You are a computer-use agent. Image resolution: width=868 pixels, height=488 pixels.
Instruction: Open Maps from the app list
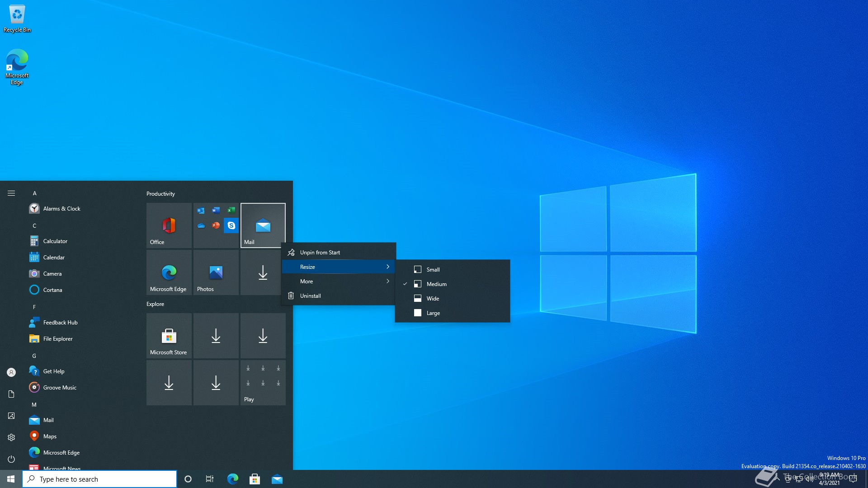pyautogui.click(x=81, y=436)
